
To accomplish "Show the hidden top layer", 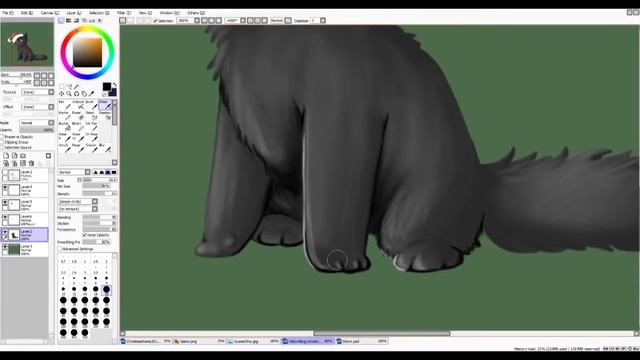I will (x=5, y=173).
